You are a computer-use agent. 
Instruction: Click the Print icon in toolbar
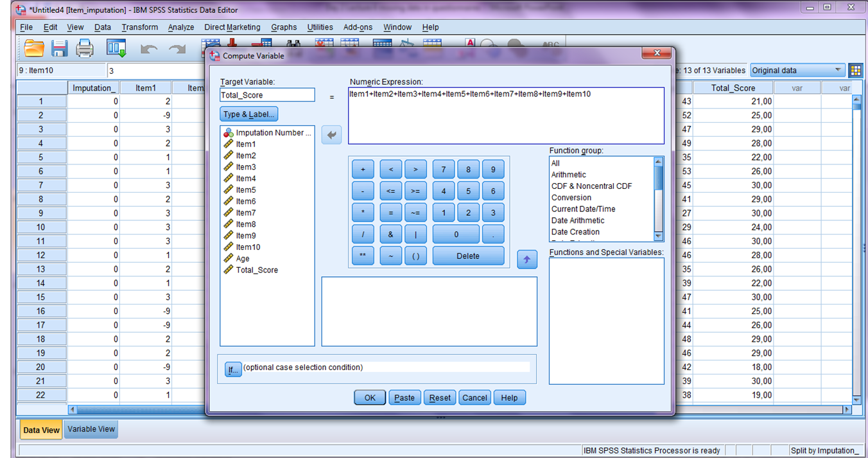tap(85, 48)
